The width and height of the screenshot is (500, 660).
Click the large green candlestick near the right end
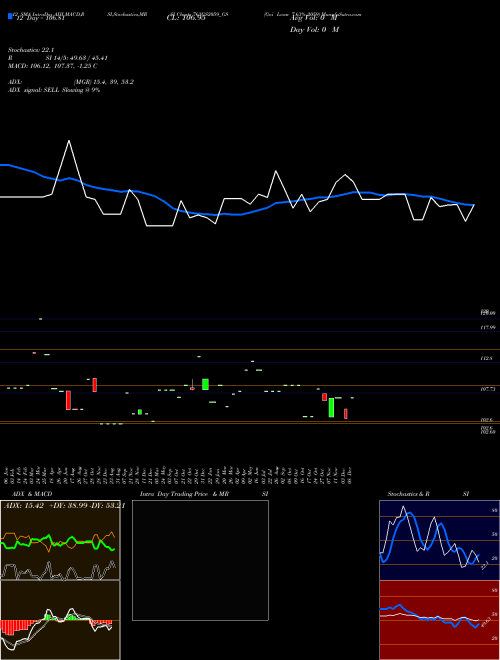pyautogui.click(x=331, y=407)
